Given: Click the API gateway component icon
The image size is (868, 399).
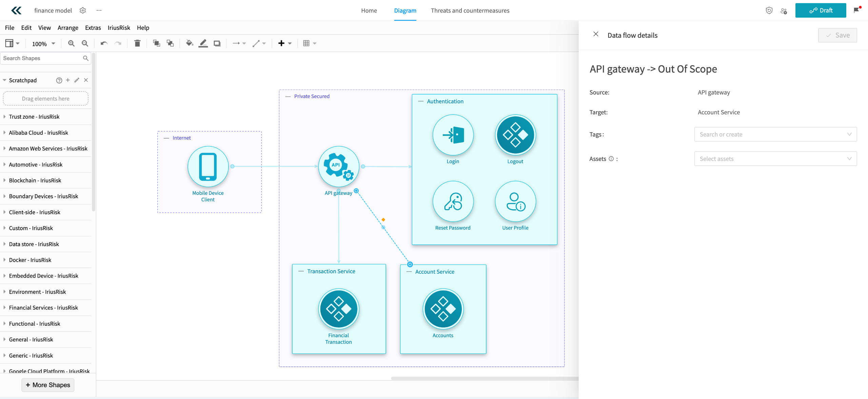Looking at the screenshot, I should coord(338,166).
